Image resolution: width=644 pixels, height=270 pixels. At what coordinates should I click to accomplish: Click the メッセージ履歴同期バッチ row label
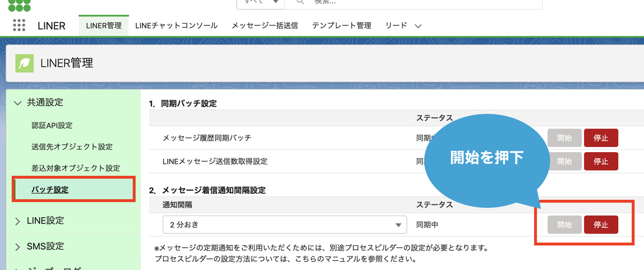207,138
